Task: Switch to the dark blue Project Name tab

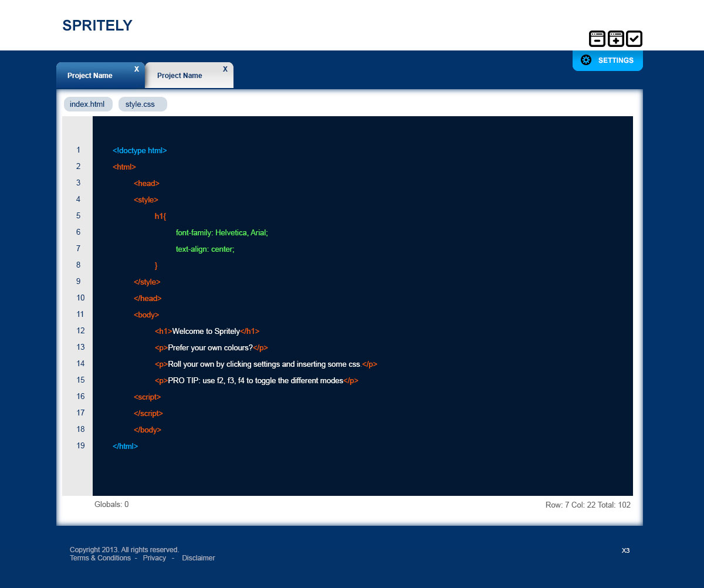Action: (100, 75)
